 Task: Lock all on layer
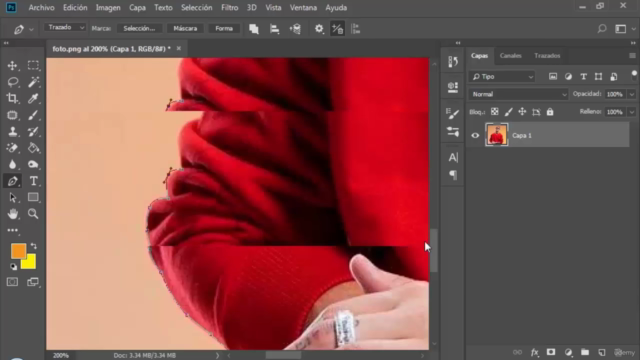pyautogui.click(x=550, y=112)
